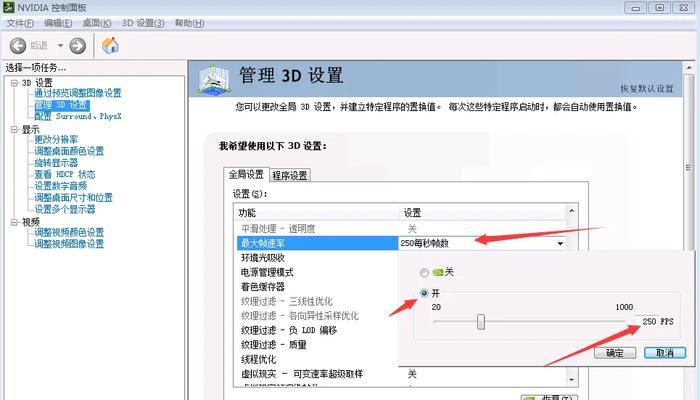Open the 调整桌面尺寸和位置 task

pos(74,198)
